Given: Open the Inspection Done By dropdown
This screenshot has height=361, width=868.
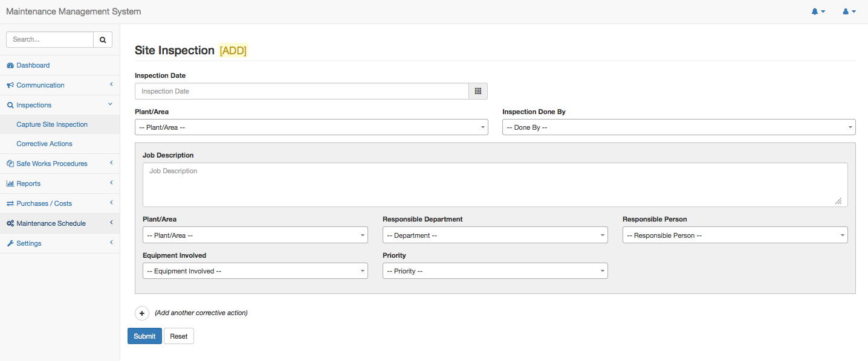Looking at the screenshot, I should pyautogui.click(x=678, y=127).
